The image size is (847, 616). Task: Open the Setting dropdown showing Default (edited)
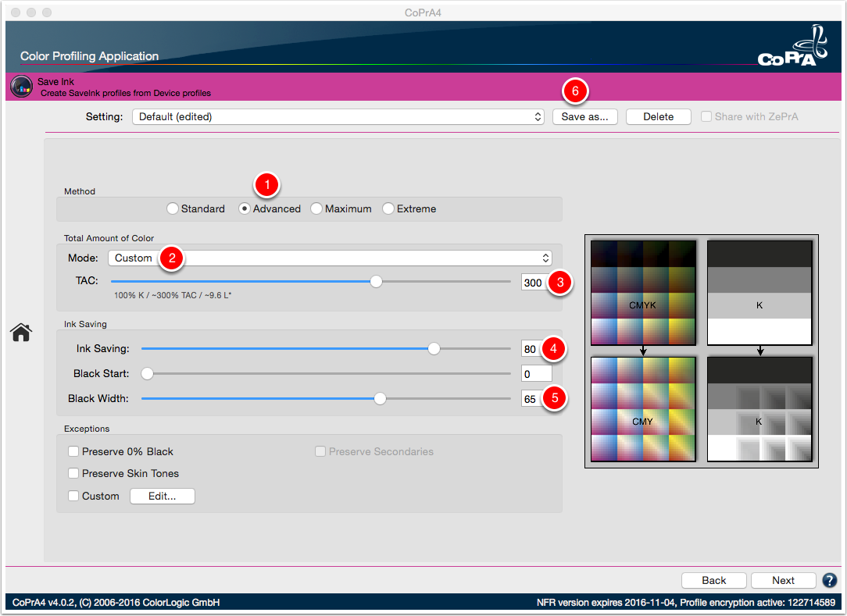tap(338, 116)
